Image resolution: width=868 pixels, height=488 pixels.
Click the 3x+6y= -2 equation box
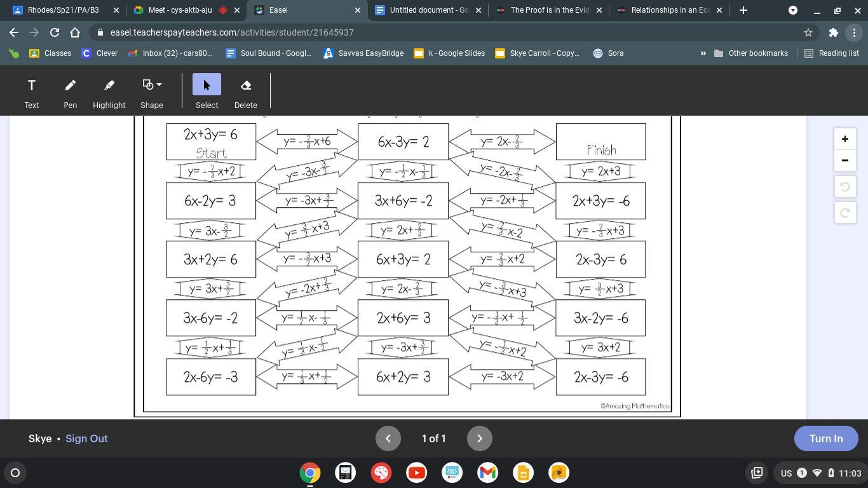click(403, 201)
